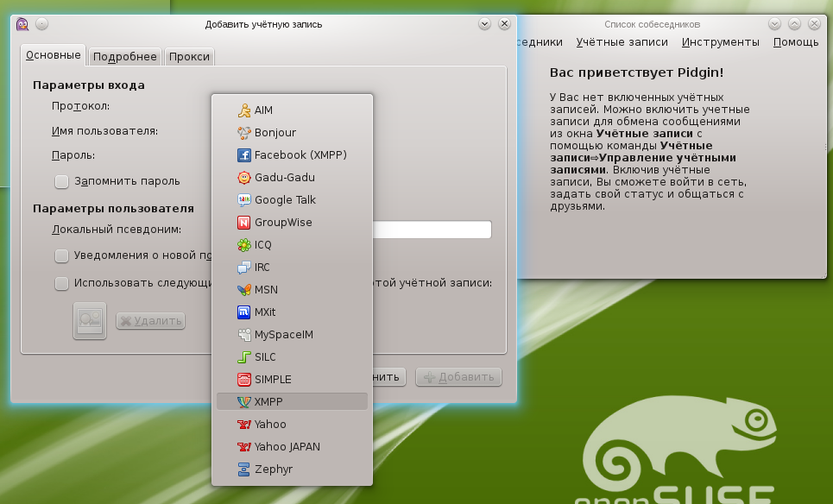Click the Удалить button
Screen dimensions: 833x504
click(151, 321)
